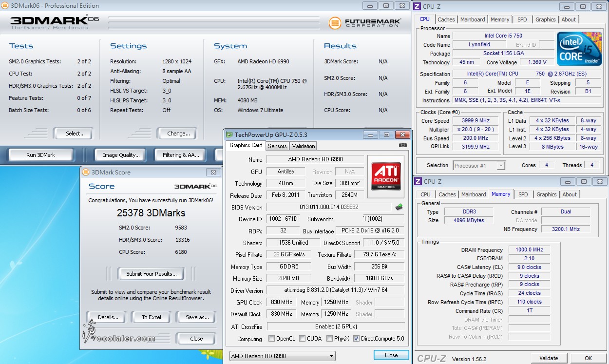The image size is (609, 364).
Task: Click the Bandwidth value 160.0 GB/s
Action: (x=379, y=279)
